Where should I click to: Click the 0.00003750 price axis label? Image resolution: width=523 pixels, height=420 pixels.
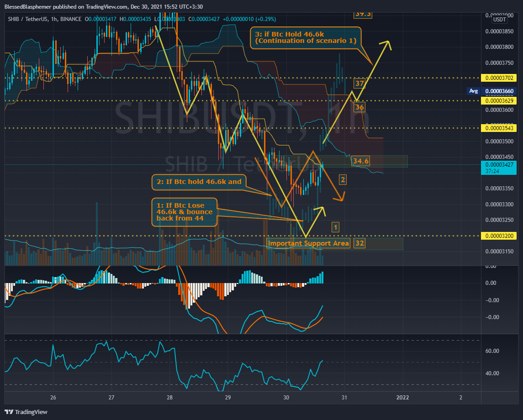click(x=499, y=63)
